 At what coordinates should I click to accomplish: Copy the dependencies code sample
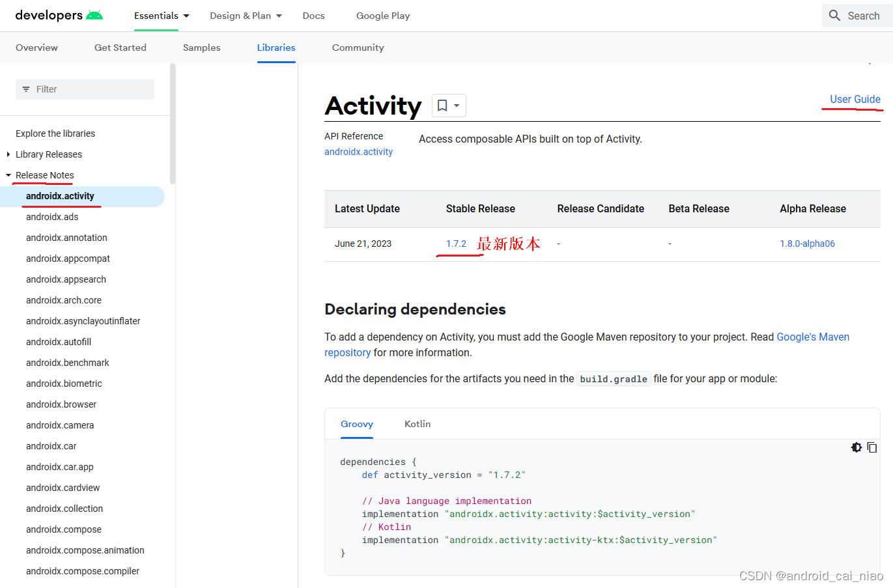(x=872, y=447)
